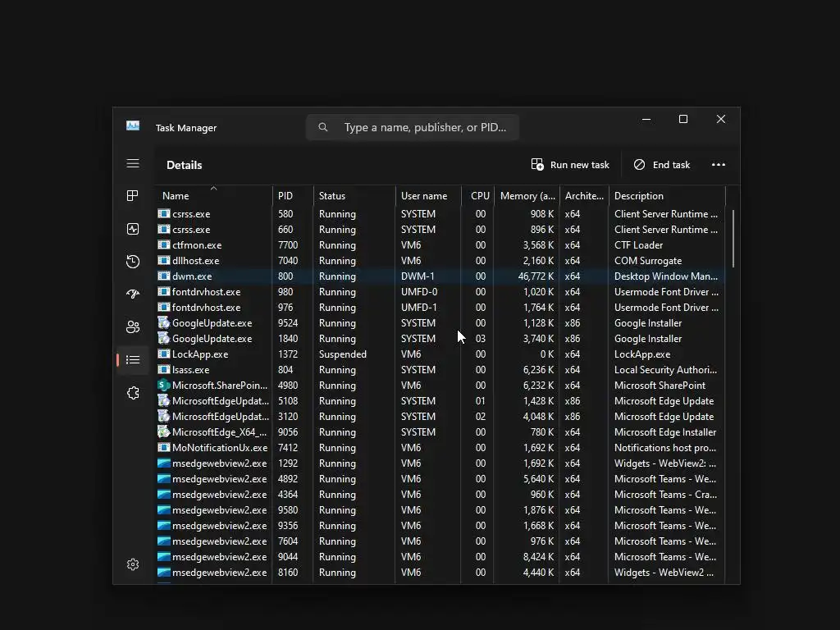The height and width of the screenshot is (630, 840).
Task: Switch to Processes page in sidebar
Action: click(x=133, y=195)
